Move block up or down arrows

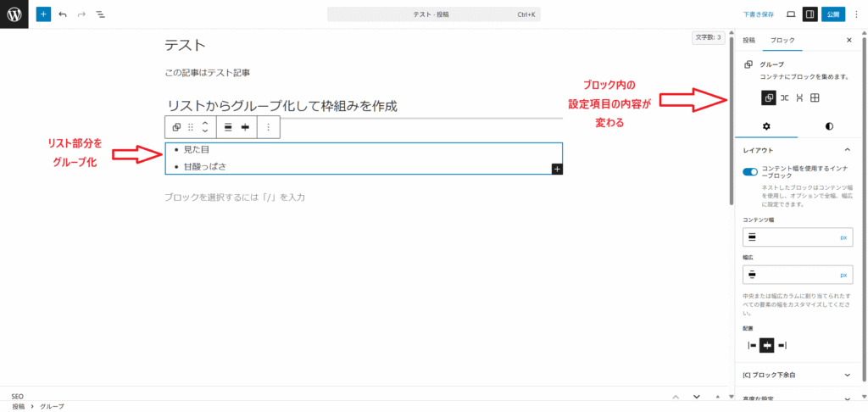[x=205, y=127]
